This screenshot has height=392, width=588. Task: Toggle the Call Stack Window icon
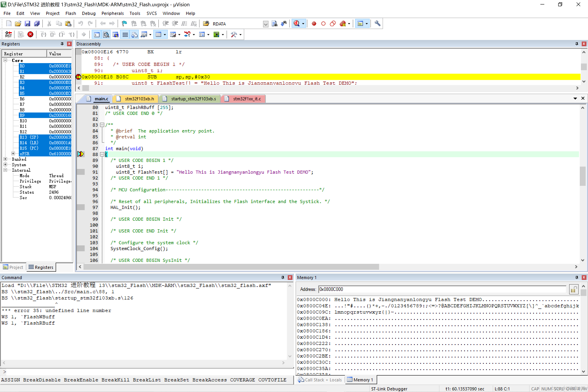[134, 34]
